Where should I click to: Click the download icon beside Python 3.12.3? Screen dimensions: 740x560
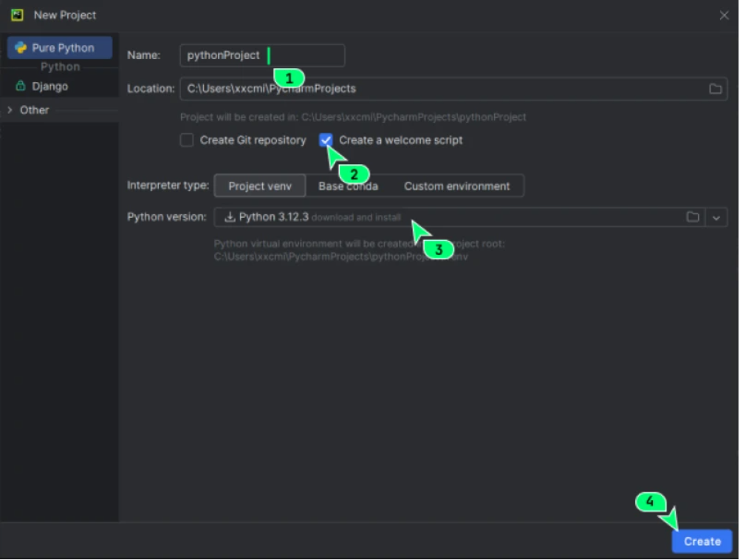click(x=230, y=216)
